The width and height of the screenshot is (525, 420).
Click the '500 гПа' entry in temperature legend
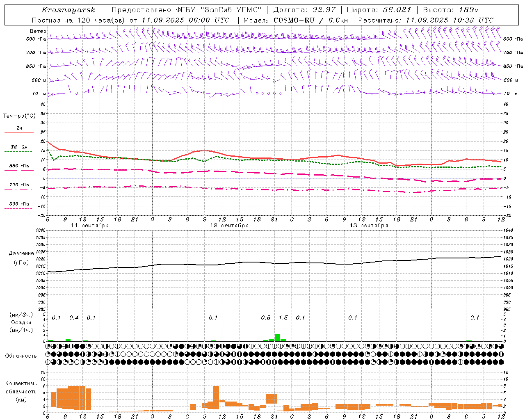point(19,204)
